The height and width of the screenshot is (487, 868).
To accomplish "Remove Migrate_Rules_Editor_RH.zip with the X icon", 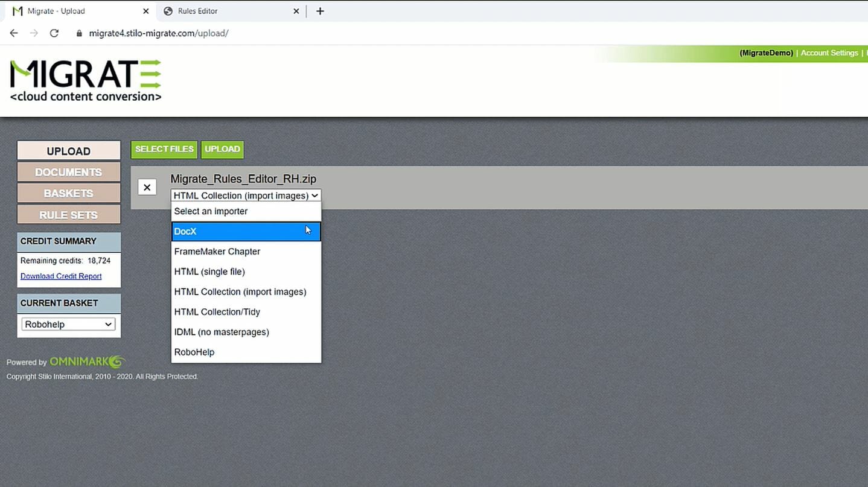I will click(147, 186).
